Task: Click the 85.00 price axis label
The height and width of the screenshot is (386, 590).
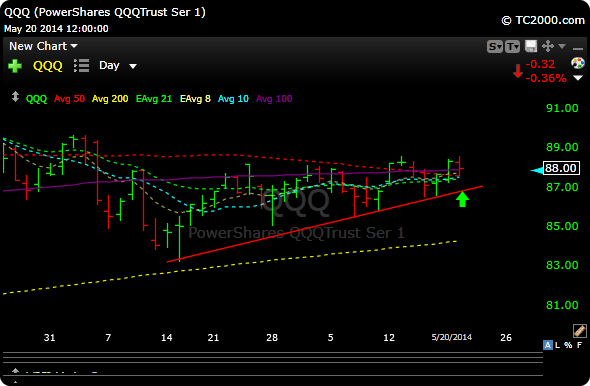Action: [x=562, y=226]
